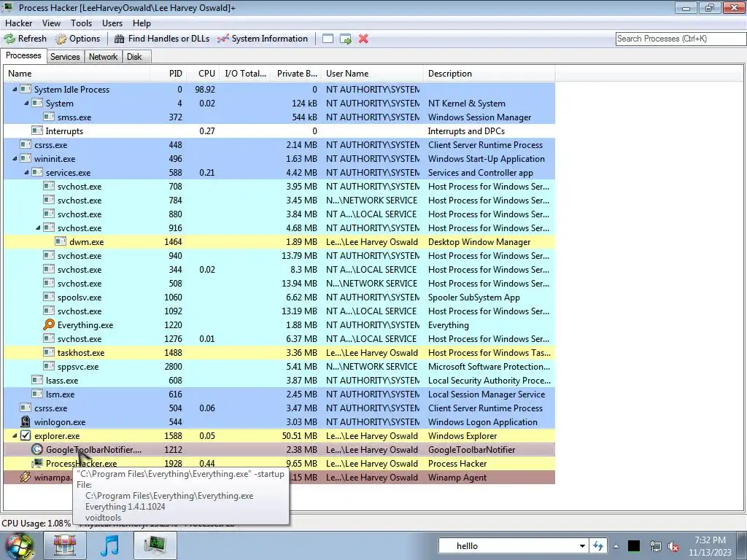Open the Hacker menu

tap(18, 23)
